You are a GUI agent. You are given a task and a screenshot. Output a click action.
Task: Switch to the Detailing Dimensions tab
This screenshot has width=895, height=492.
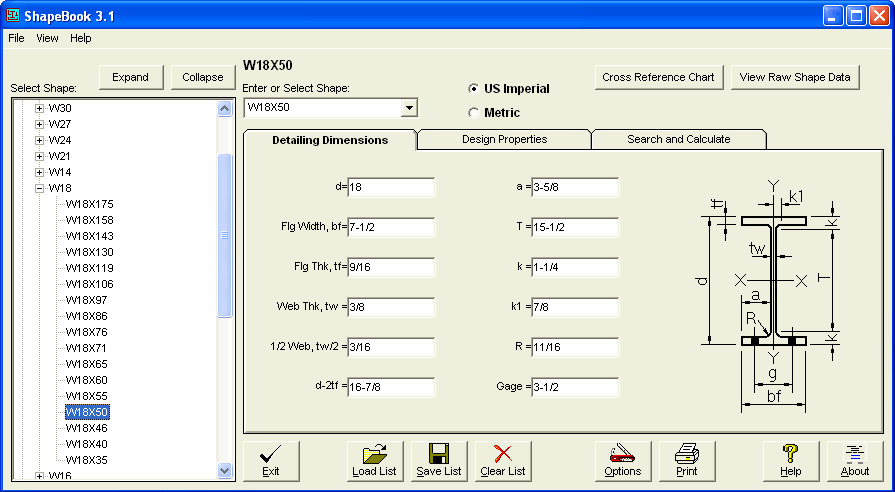330,140
